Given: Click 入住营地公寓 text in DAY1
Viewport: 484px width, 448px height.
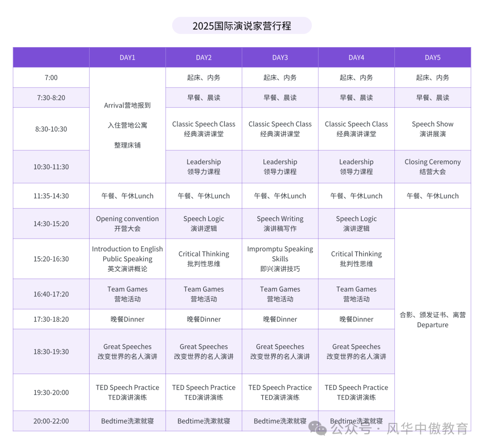Looking at the screenshot, I should click(127, 125).
